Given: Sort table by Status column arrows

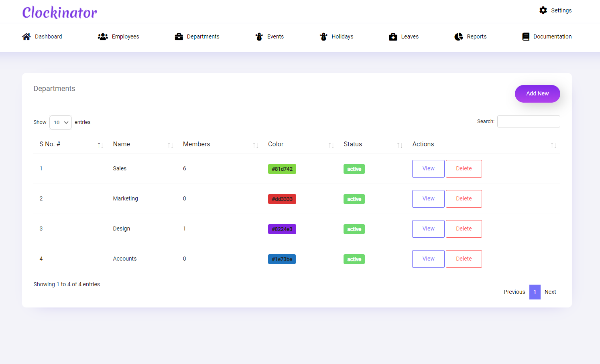Looking at the screenshot, I should point(400,145).
